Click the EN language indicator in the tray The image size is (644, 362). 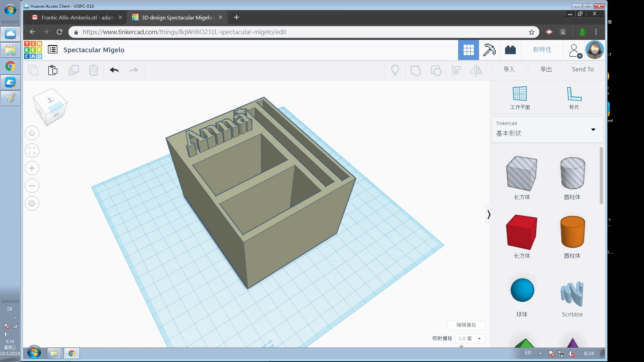pyautogui.click(x=528, y=353)
